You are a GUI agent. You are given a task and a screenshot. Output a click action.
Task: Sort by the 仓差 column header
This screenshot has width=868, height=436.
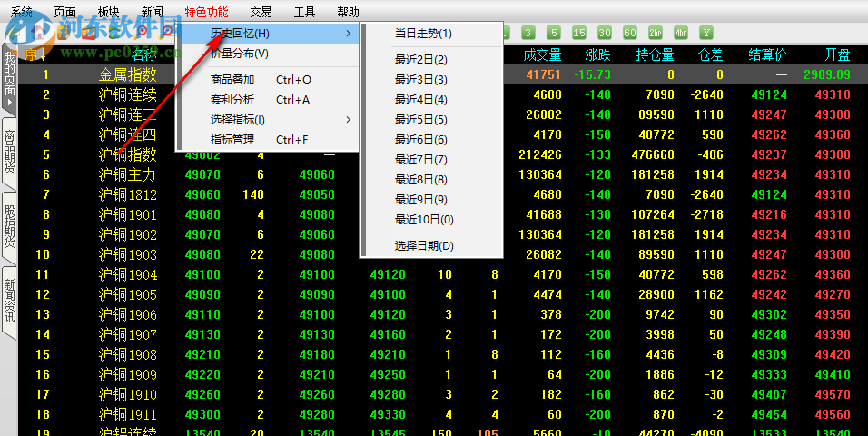(711, 54)
